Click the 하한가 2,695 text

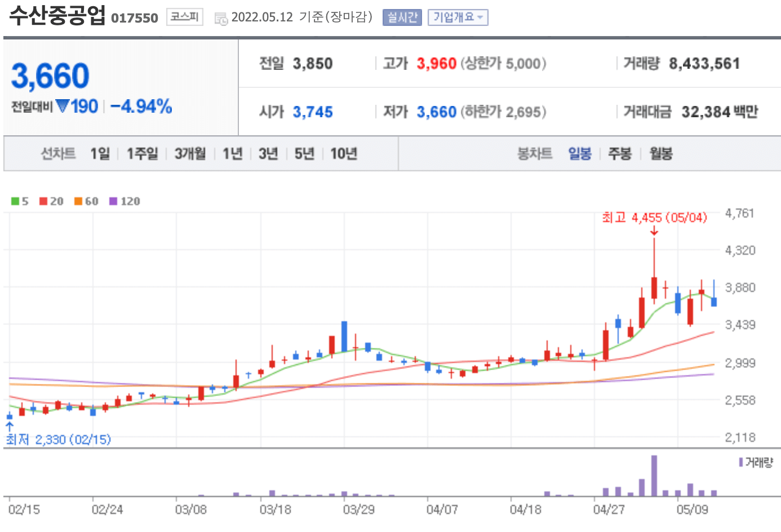(504, 112)
